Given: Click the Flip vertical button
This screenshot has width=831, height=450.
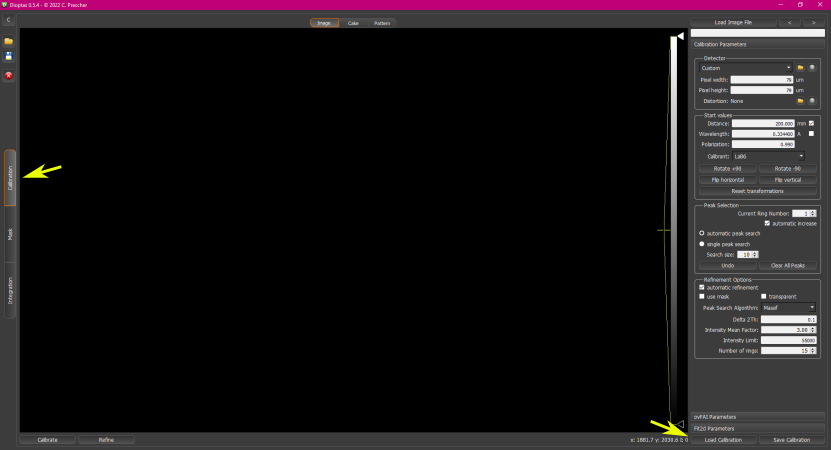Looking at the screenshot, I should click(x=788, y=180).
